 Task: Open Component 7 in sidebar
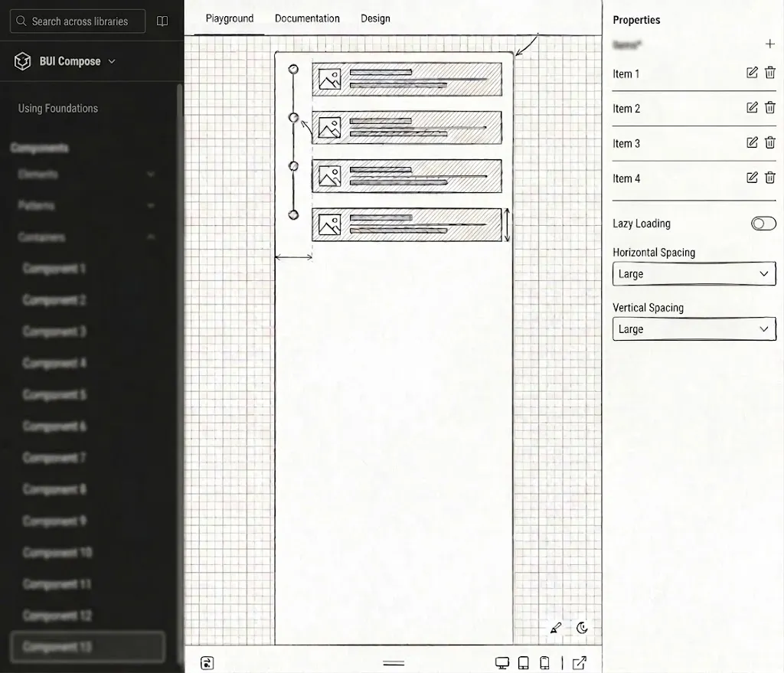click(x=54, y=458)
